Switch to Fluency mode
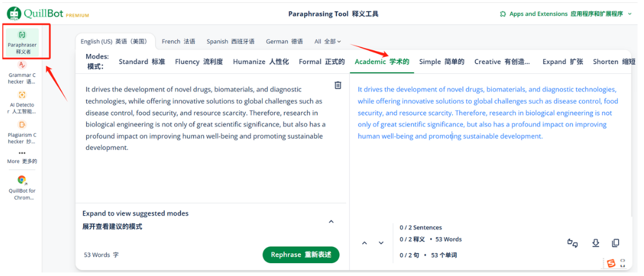The width and height of the screenshot is (644, 276). [199, 62]
